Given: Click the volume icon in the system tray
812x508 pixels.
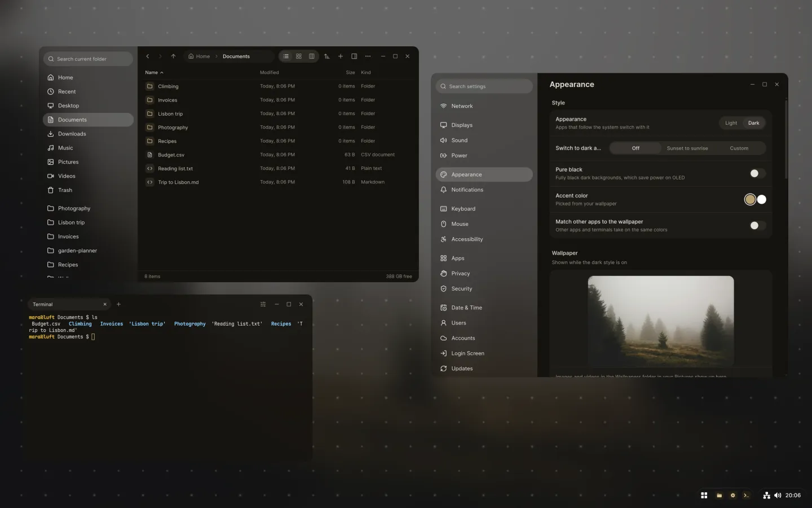Looking at the screenshot, I should click(778, 496).
